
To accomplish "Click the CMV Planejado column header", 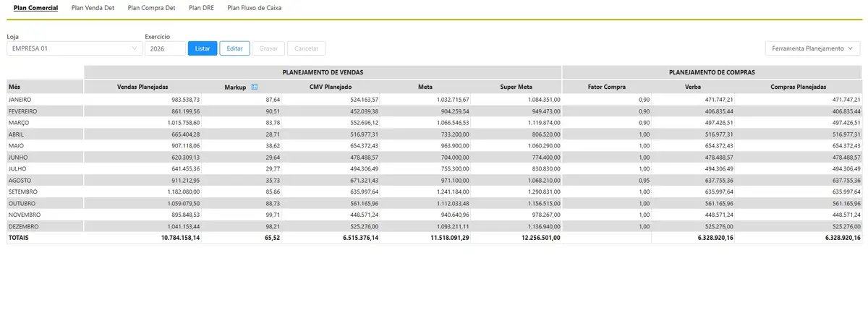I will click(x=331, y=87).
